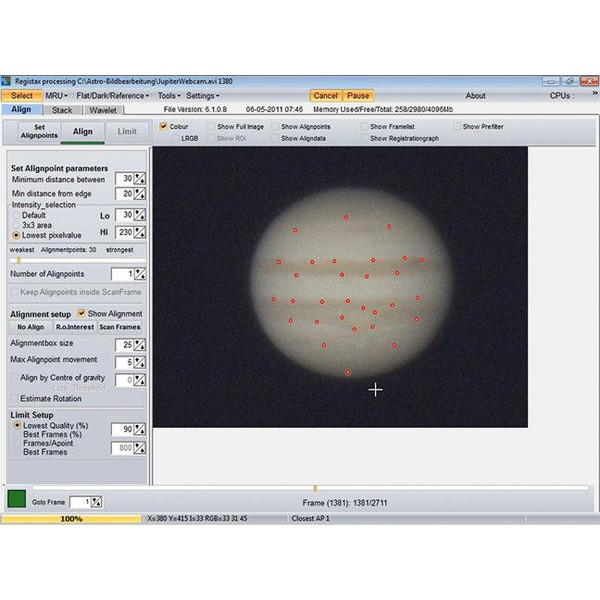Click the weakest-to-strongest alignpoints slider
The height and width of the screenshot is (600, 600).
pyautogui.click(x=75, y=260)
